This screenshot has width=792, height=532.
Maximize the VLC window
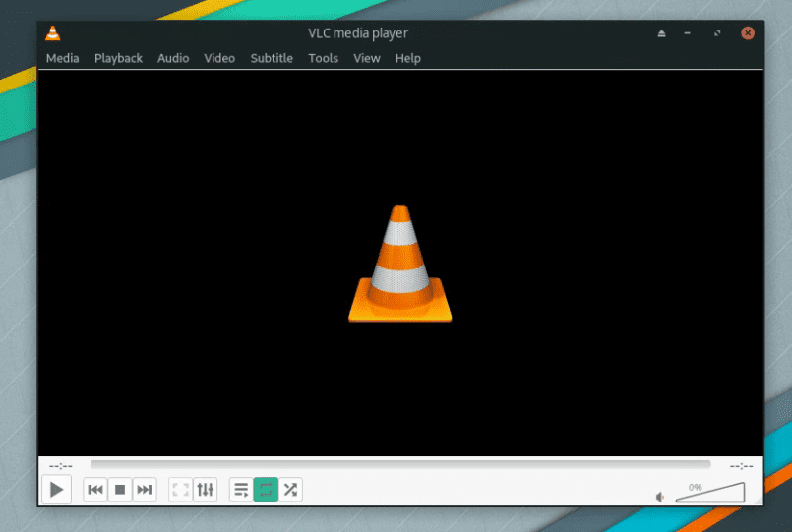(x=717, y=33)
